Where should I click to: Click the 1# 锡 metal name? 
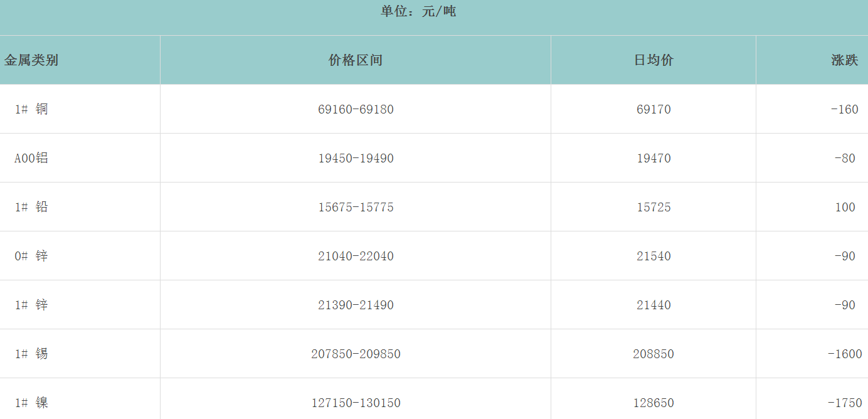click(x=31, y=354)
